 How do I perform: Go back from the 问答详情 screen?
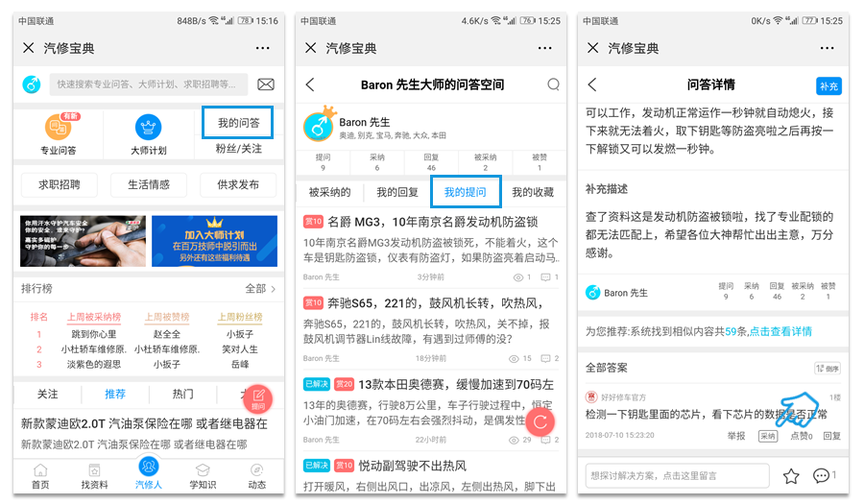tap(592, 84)
